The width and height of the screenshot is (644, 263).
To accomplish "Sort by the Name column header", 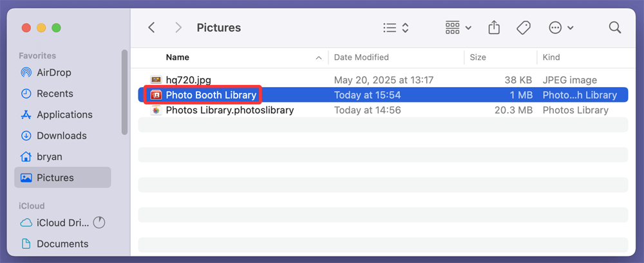I will (x=178, y=57).
